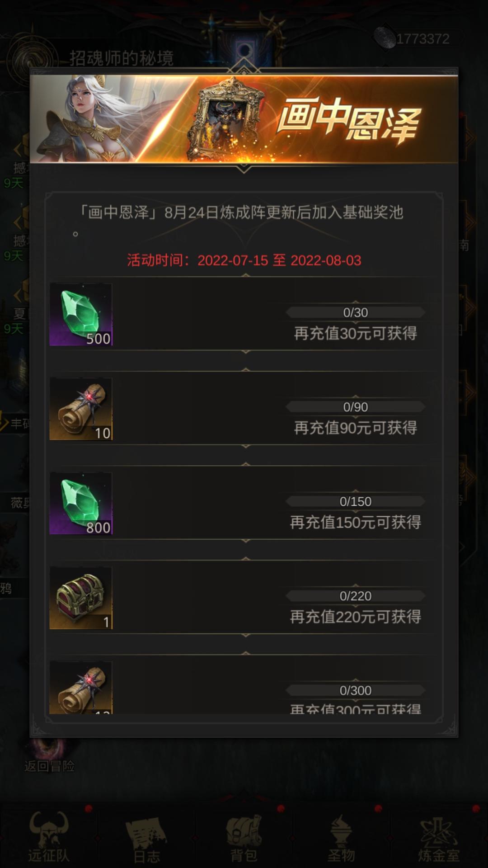The height and width of the screenshot is (868, 488).
Task: Open 圣物 relics tab at the bottom
Action: [x=341, y=837]
